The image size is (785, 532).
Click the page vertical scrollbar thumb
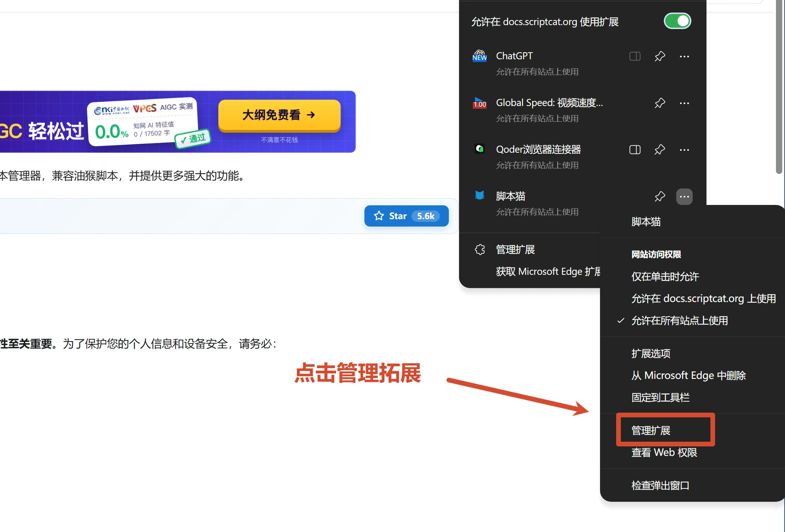click(x=779, y=86)
